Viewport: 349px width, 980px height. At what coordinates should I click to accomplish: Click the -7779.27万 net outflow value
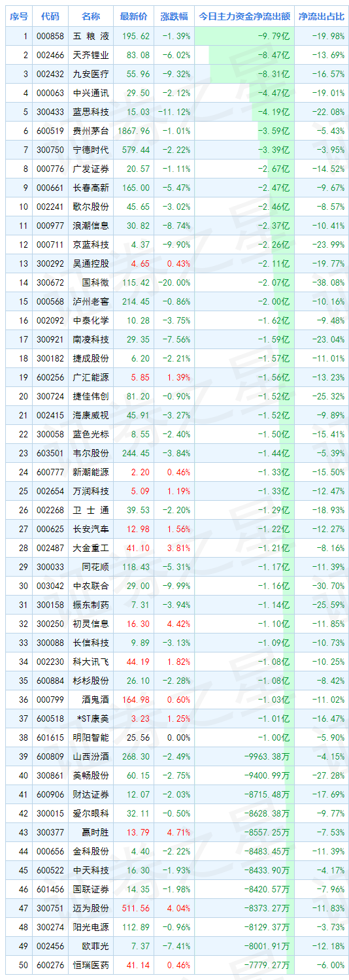267,964
